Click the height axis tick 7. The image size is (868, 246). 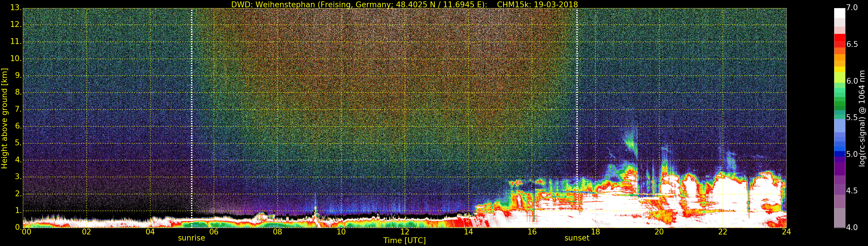tap(18, 109)
